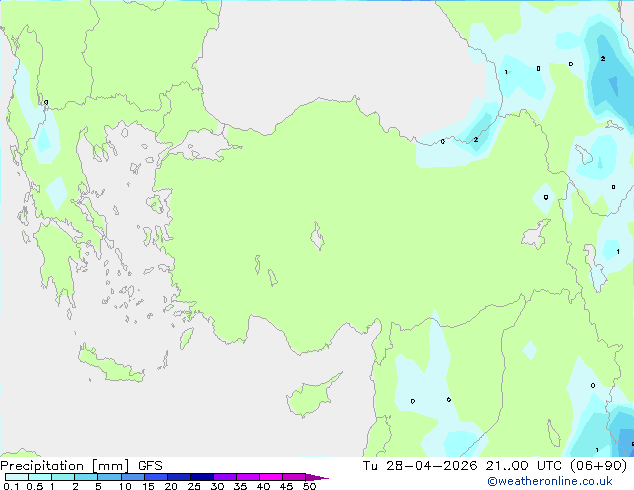Click the 30–35 mm purple swatch
Viewport: 634px width, 490px height.
[x=224, y=477]
